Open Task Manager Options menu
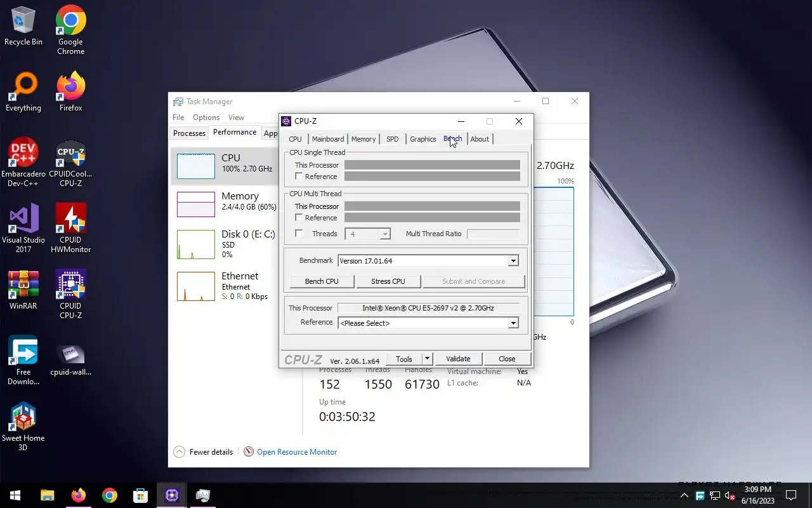Viewport: 812px width, 508px height. point(206,117)
